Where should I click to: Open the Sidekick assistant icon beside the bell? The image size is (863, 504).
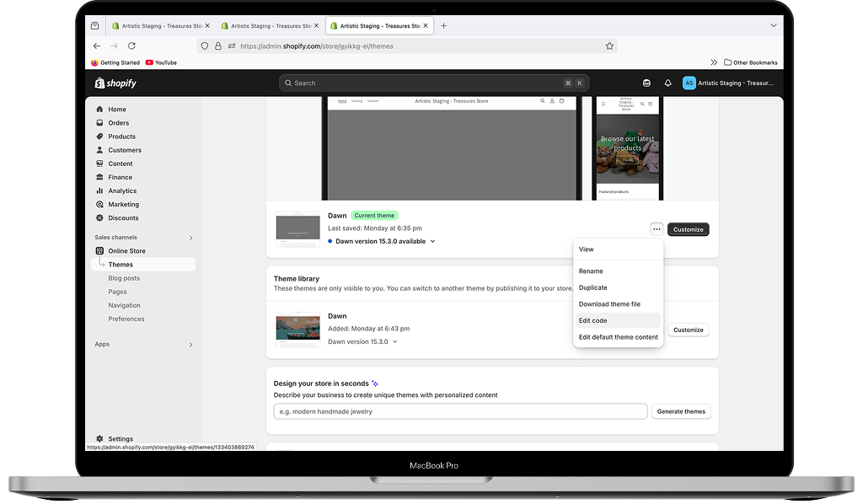click(646, 83)
